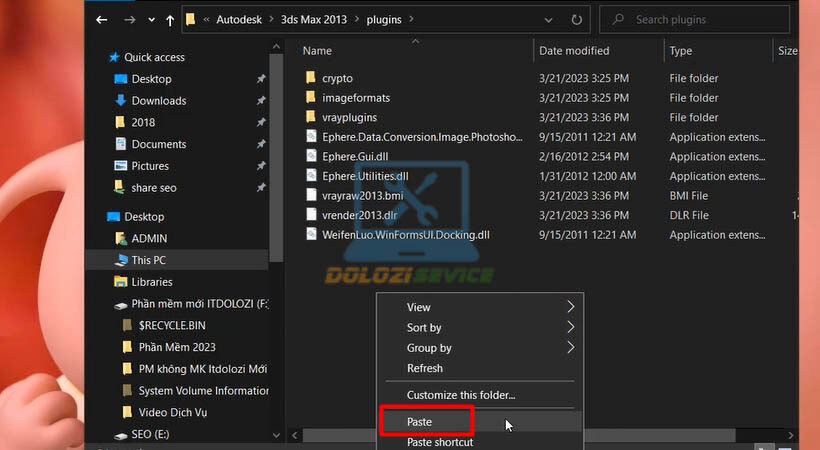Click the vrayplugins folder name

click(x=349, y=117)
